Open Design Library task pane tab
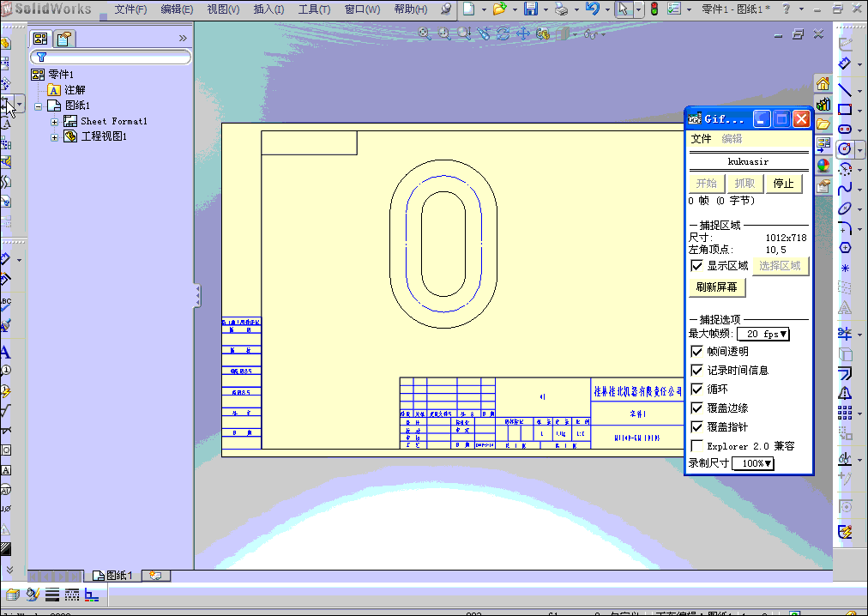 click(823, 104)
